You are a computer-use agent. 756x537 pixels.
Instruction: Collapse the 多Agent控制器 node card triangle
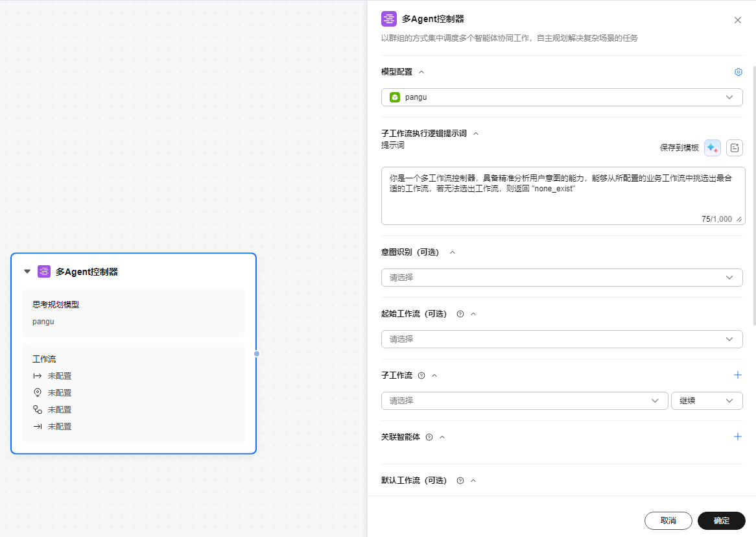(x=27, y=272)
